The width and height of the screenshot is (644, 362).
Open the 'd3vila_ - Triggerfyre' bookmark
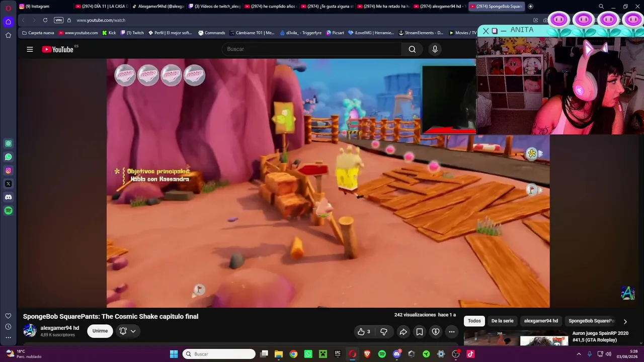tap(301, 33)
